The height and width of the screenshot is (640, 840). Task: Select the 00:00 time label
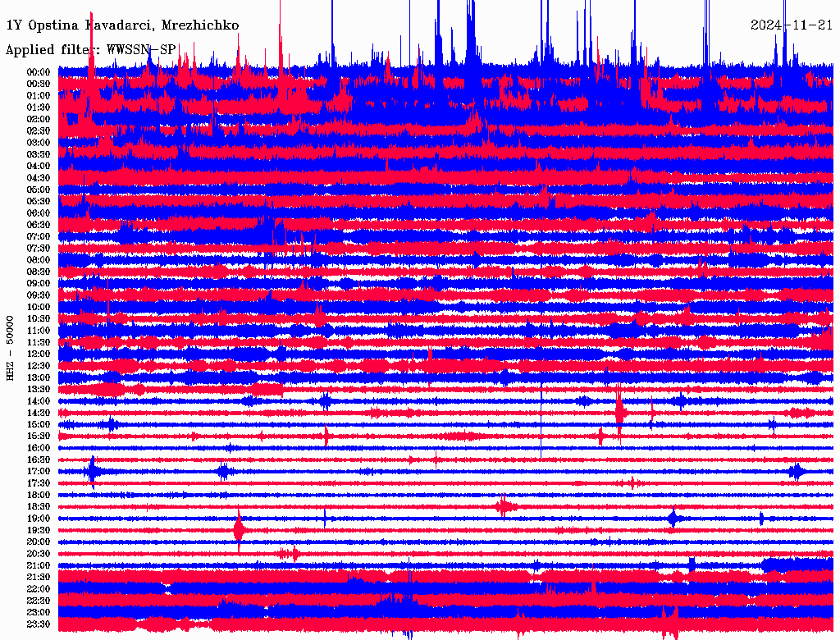click(x=39, y=72)
